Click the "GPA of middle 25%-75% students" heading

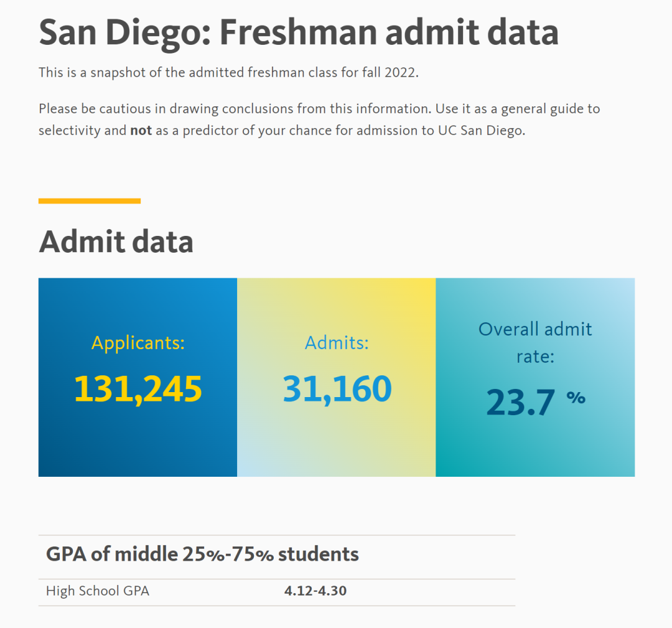(202, 554)
